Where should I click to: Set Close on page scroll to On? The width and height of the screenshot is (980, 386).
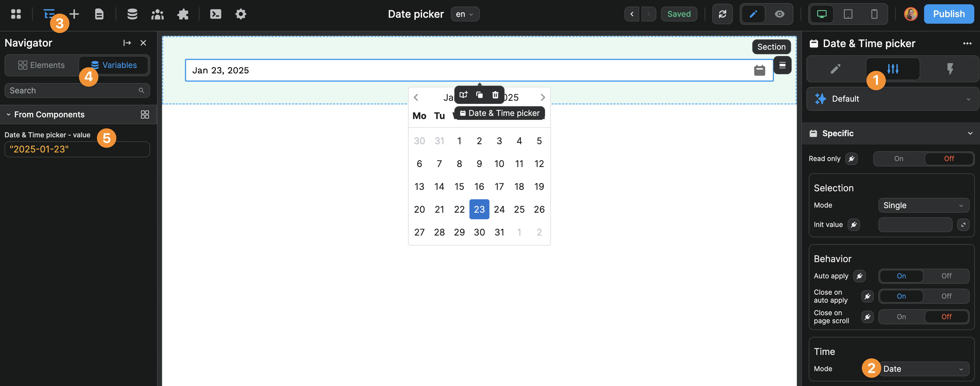point(901,316)
